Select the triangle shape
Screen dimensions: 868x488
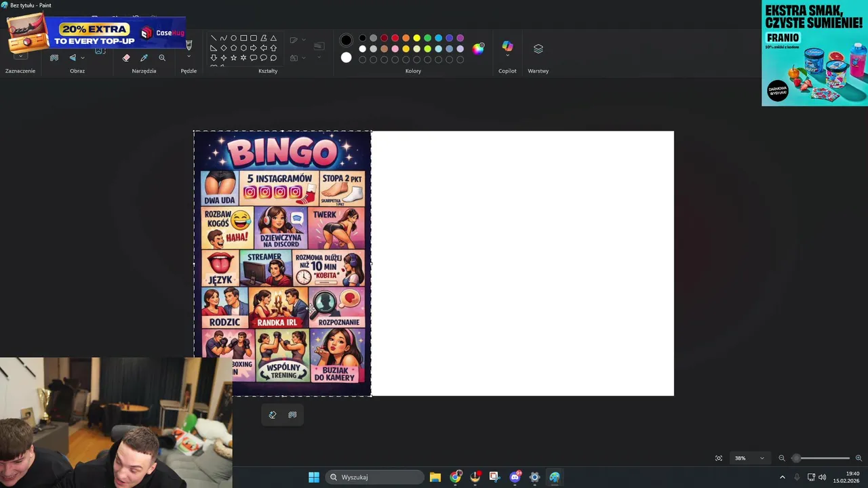coord(273,38)
